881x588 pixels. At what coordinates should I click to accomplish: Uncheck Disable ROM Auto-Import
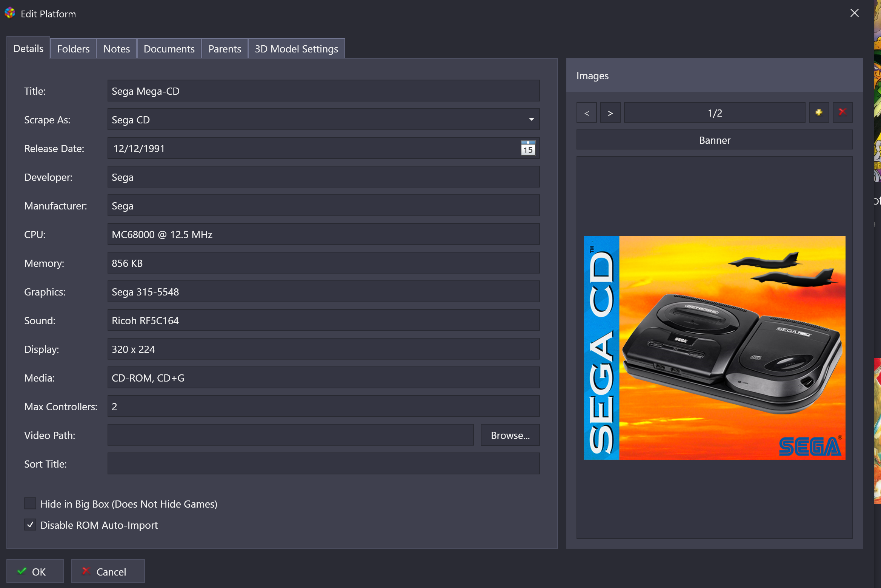[x=30, y=525]
